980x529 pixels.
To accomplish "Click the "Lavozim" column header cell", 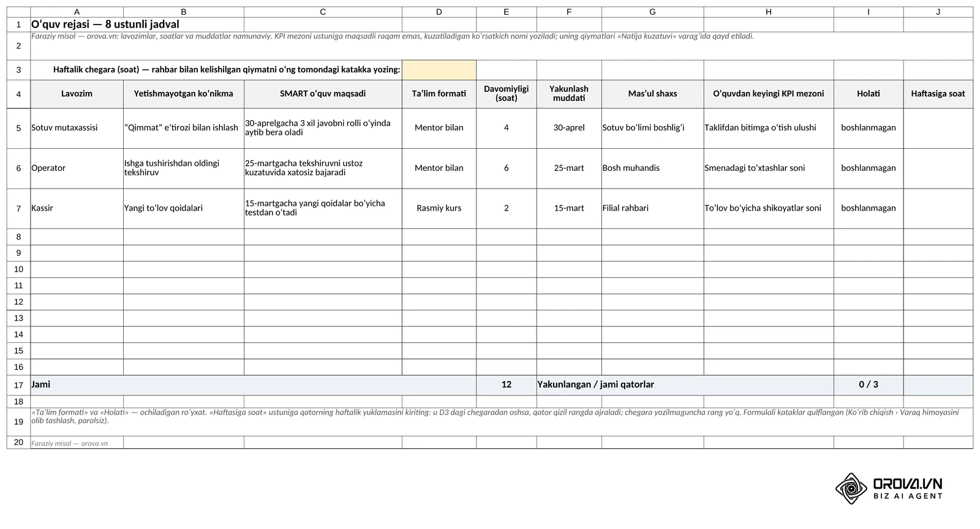I will (x=77, y=94).
